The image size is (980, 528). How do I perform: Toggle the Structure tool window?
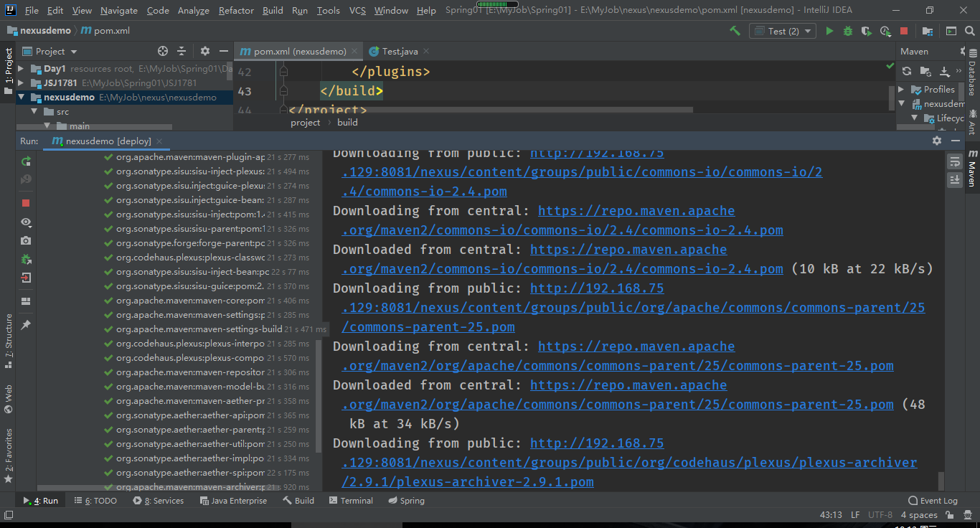[9, 341]
